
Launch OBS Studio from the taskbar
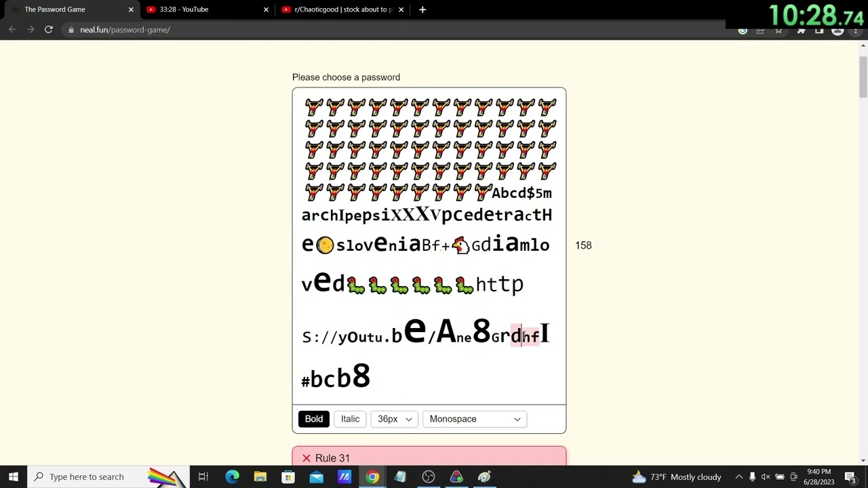point(428,476)
